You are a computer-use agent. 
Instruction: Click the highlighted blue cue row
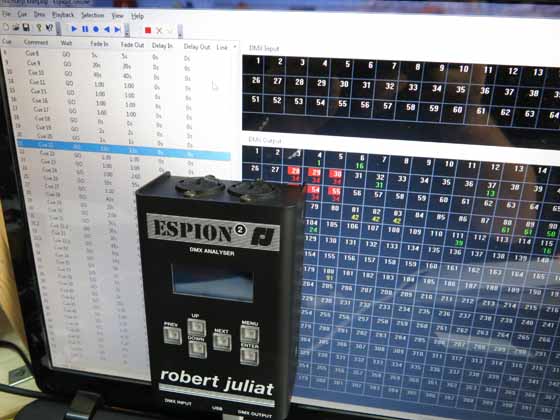point(124,149)
